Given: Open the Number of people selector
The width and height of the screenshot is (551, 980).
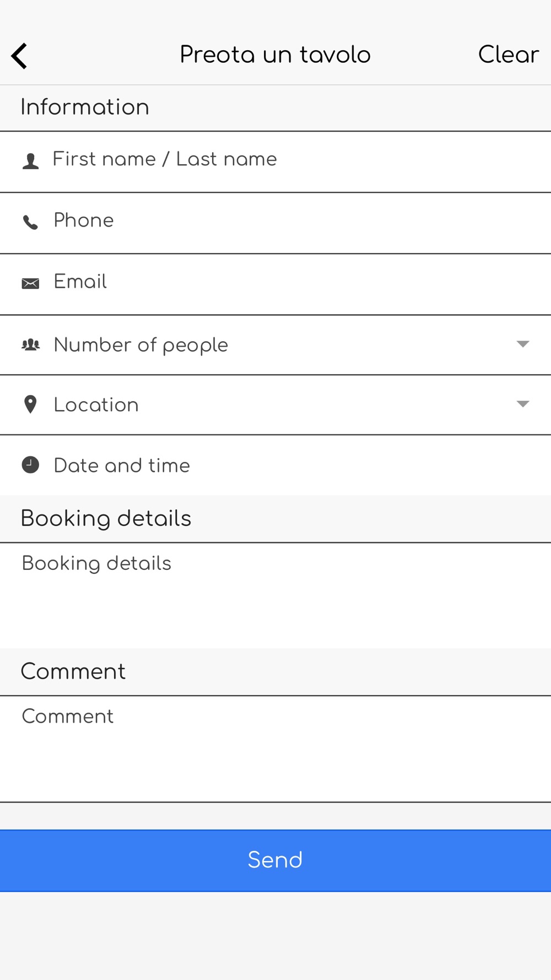Looking at the screenshot, I should pyautogui.click(x=275, y=345).
